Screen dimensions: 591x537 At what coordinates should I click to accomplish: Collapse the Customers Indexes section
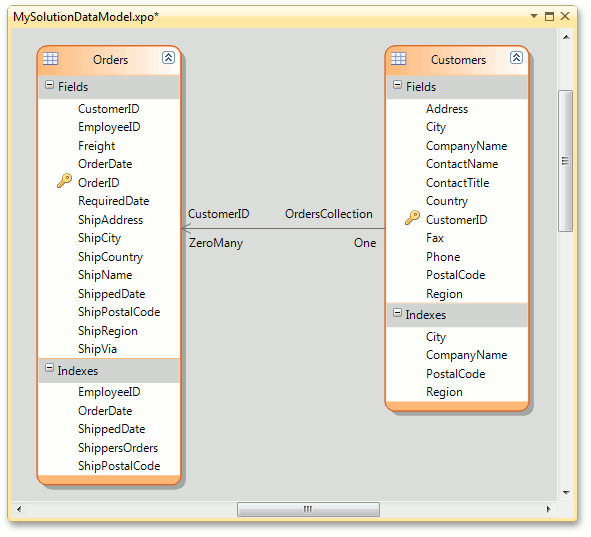pos(397,313)
